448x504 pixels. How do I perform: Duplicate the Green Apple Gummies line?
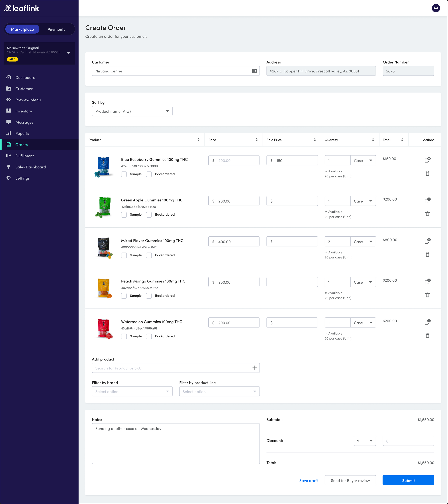(x=428, y=200)
